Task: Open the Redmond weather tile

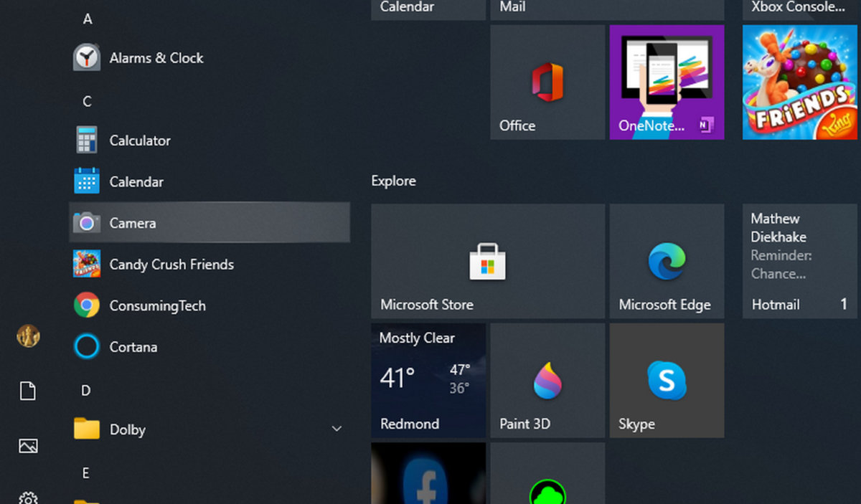Action: [428, 380]
